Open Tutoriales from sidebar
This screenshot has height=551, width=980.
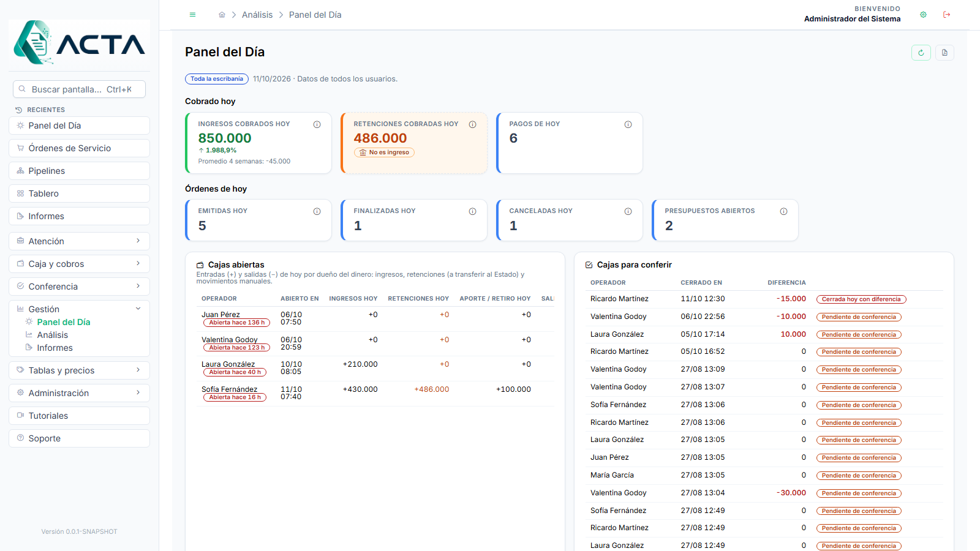[x=80, y=416]
